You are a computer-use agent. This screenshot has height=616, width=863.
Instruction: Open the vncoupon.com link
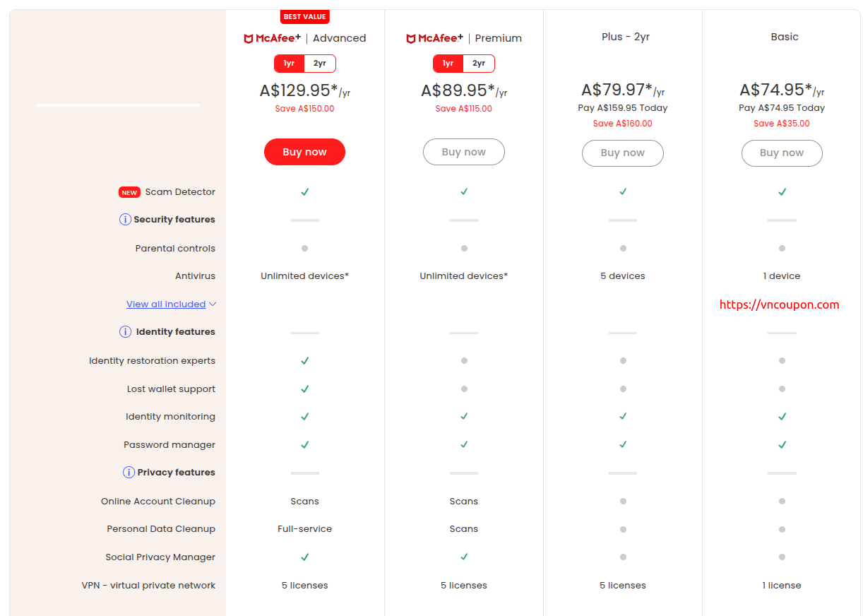coord(779,305)
